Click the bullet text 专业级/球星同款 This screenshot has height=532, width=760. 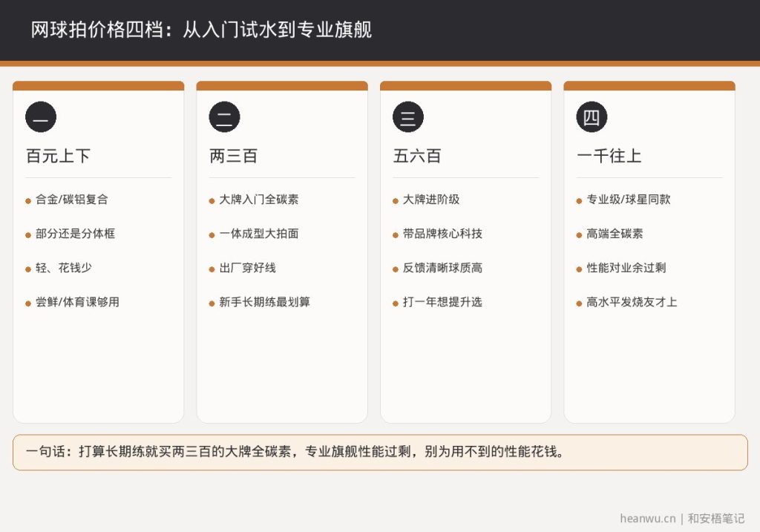[x=629, y=199]
